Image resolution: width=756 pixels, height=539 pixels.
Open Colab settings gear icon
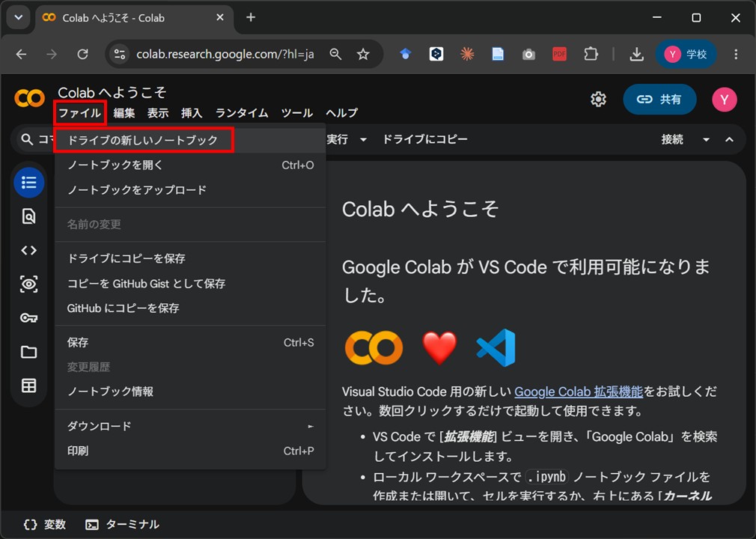tap(598, 100)
